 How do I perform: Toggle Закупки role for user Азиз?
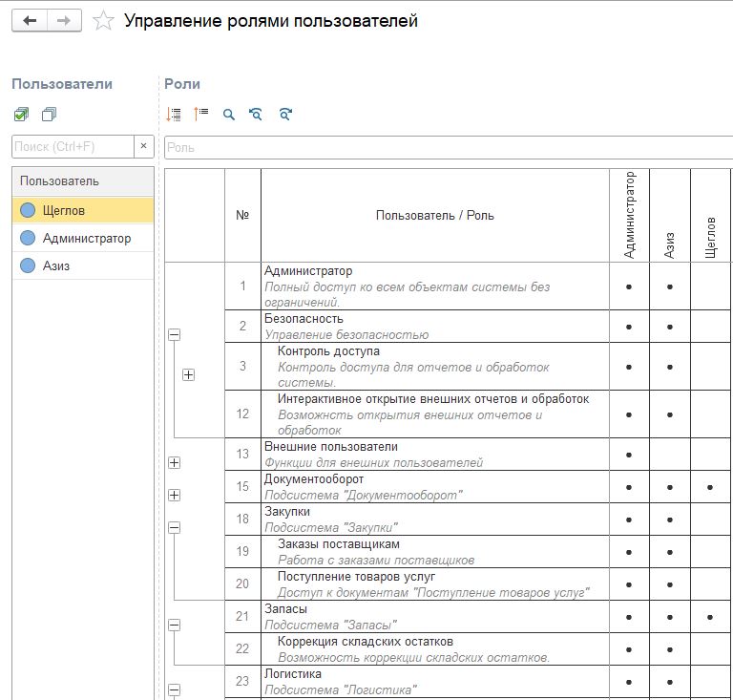pos(670,520)
